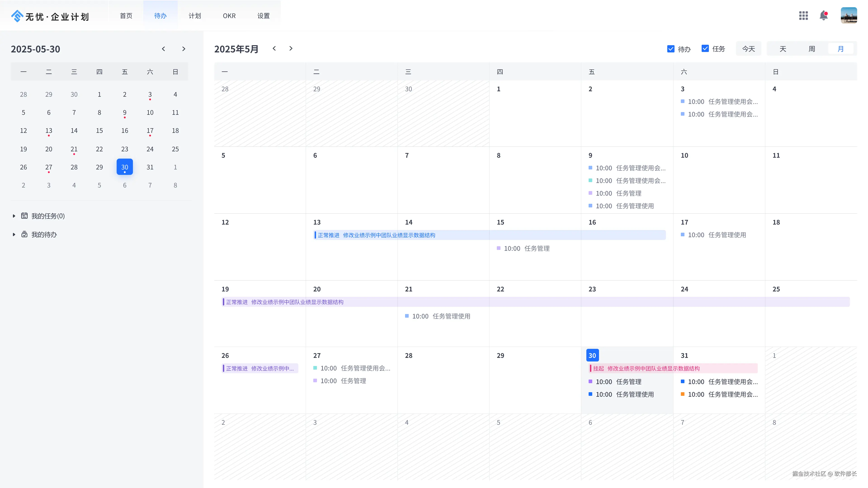Click the 今天 button
Screen dimensions: 868x488
click(x=748, y=49)
